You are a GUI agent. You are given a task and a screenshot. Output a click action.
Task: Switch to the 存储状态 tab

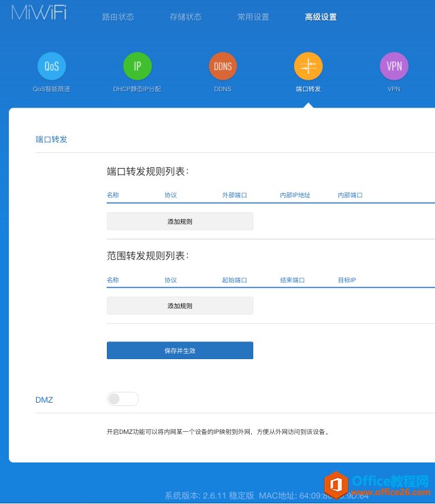185,17
